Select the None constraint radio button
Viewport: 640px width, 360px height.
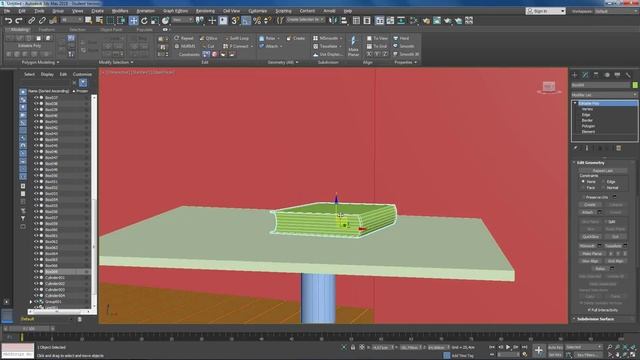[x=583, y=181]
